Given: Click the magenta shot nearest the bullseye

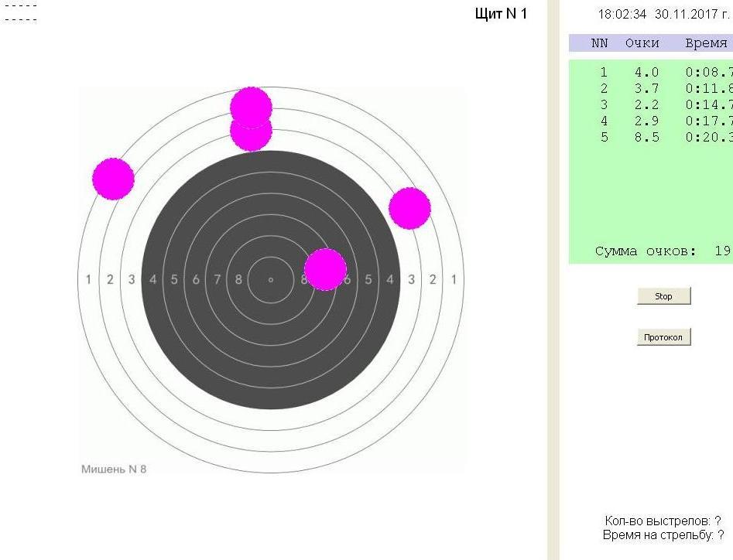Looking at the screenshot, I should pos(325,269).
